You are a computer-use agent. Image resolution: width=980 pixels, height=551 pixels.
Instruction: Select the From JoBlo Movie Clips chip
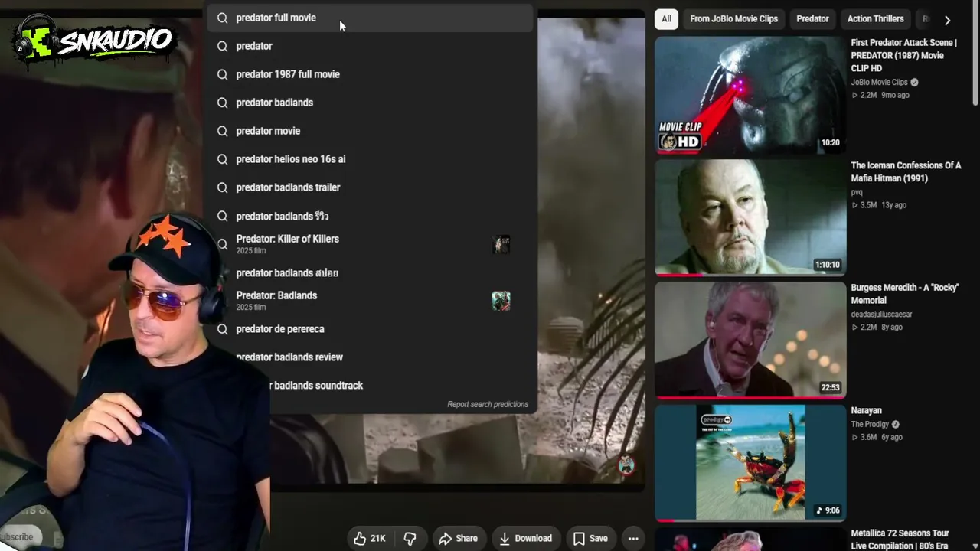[733, 19]
